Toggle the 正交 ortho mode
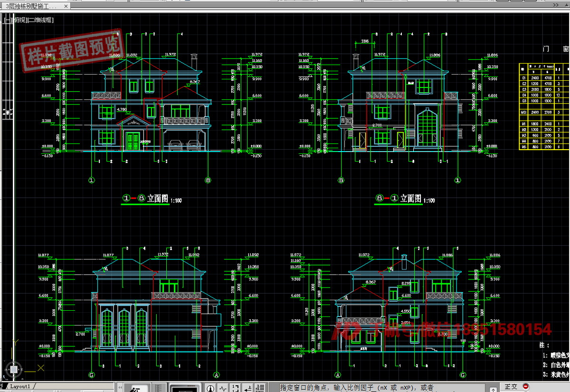The width and height of the screenshot is (570, 392). [511, 387]
